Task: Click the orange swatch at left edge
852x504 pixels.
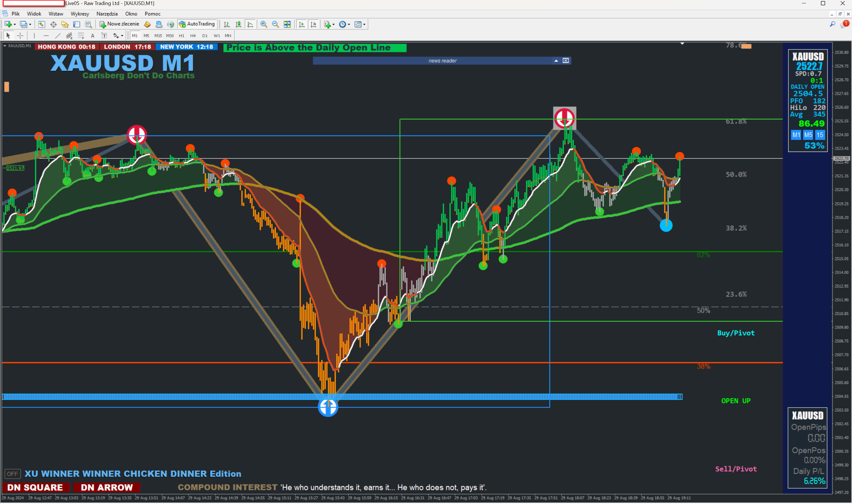Action: 6,87
